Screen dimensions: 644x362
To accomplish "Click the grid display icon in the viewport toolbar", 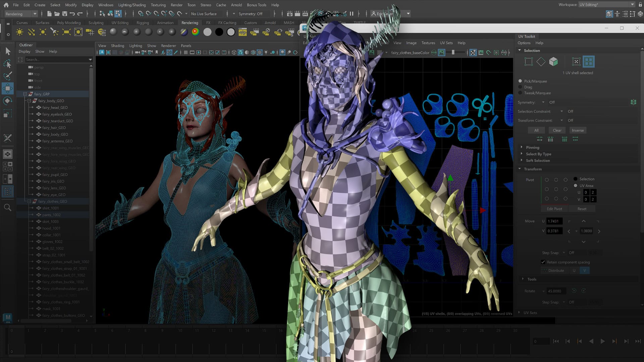I will (185, 52).
